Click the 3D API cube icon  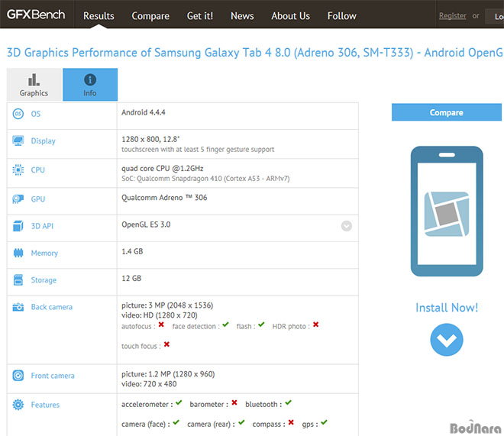[18, 226]
